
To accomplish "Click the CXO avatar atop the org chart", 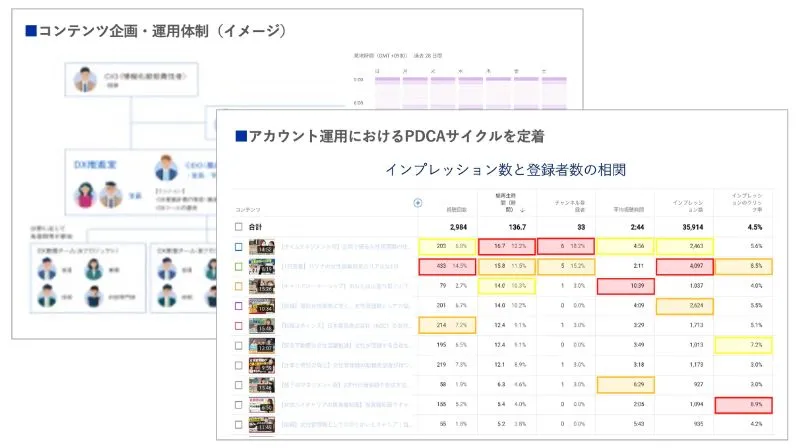I will (85, 79).
